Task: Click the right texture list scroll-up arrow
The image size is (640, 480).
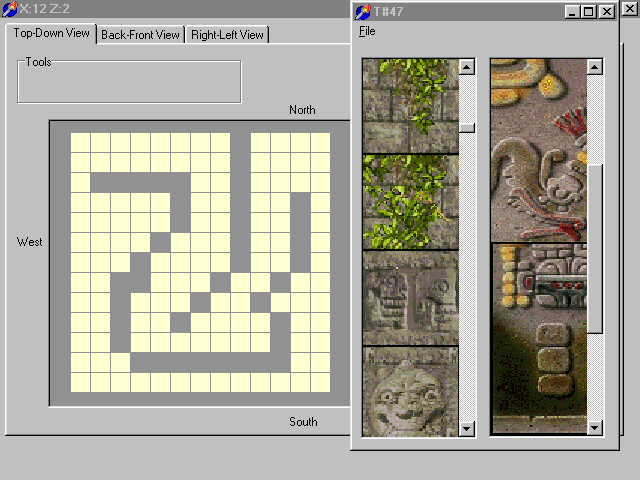Action: click(x=595, y=67)
